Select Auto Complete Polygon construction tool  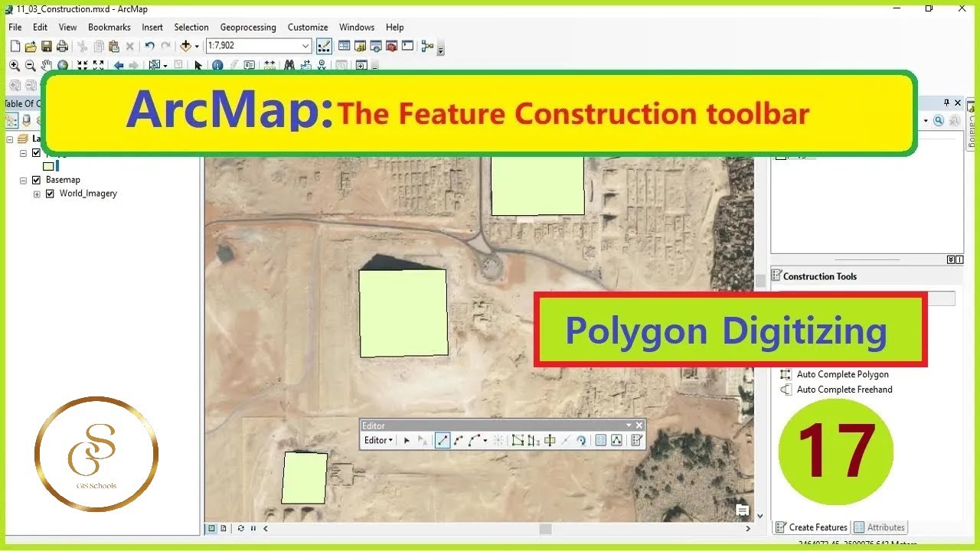tap(835, 374)
